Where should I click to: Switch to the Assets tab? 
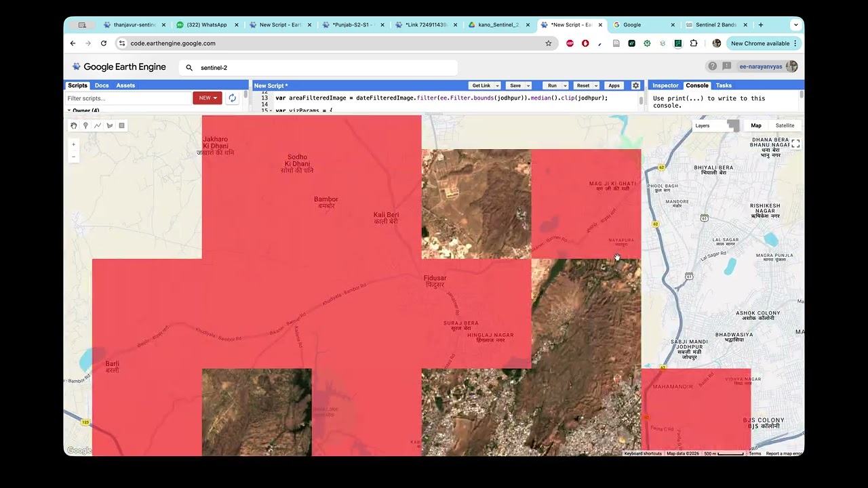point(125,85)
